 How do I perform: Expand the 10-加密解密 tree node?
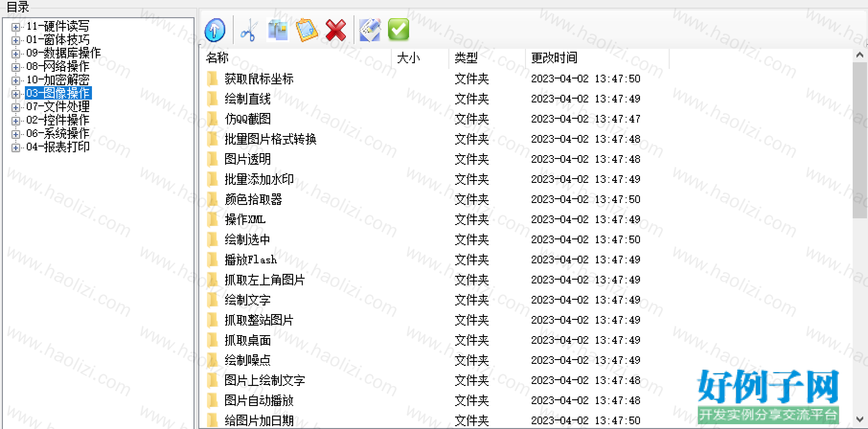click(x=16, y=81)
